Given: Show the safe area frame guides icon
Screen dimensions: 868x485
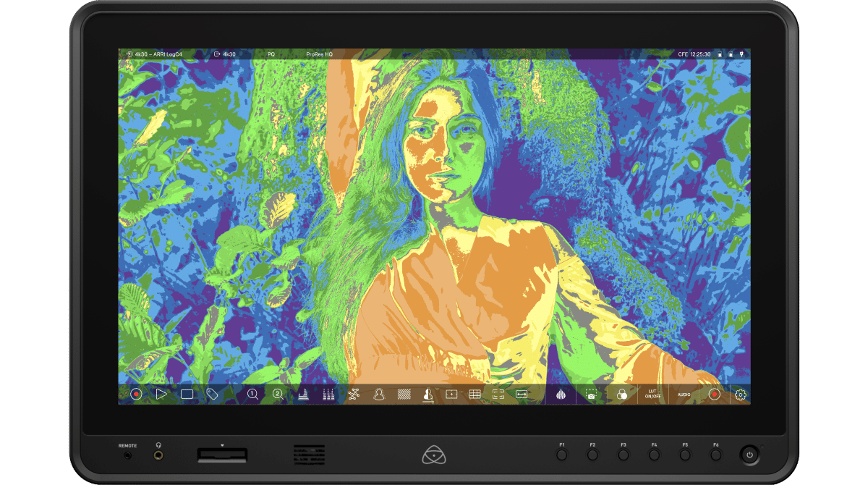Looking at the screenshot, I should [x=498, y=395].
